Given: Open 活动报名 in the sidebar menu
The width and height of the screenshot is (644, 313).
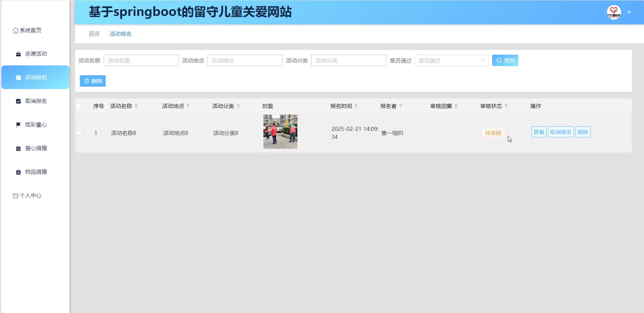Looking at the screenshot, I should (x=36, y=78).
